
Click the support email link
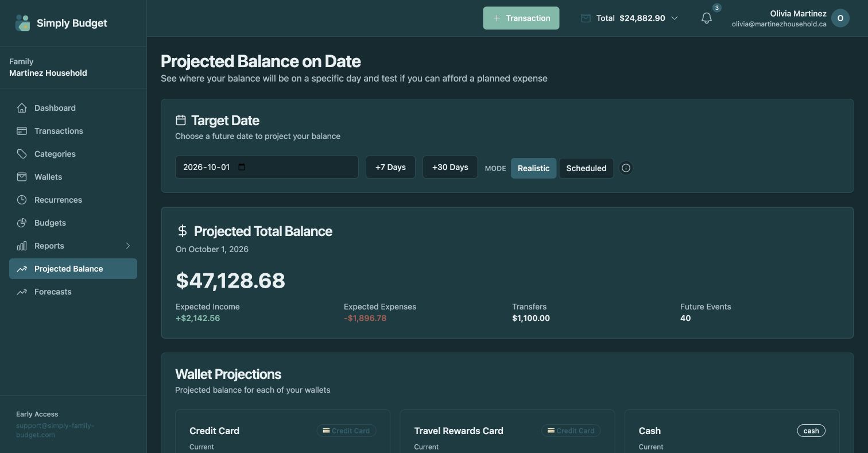[55, 430]
